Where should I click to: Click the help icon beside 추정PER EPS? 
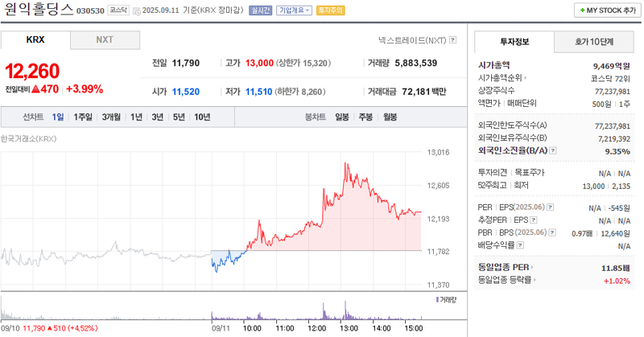pos(534,220)
